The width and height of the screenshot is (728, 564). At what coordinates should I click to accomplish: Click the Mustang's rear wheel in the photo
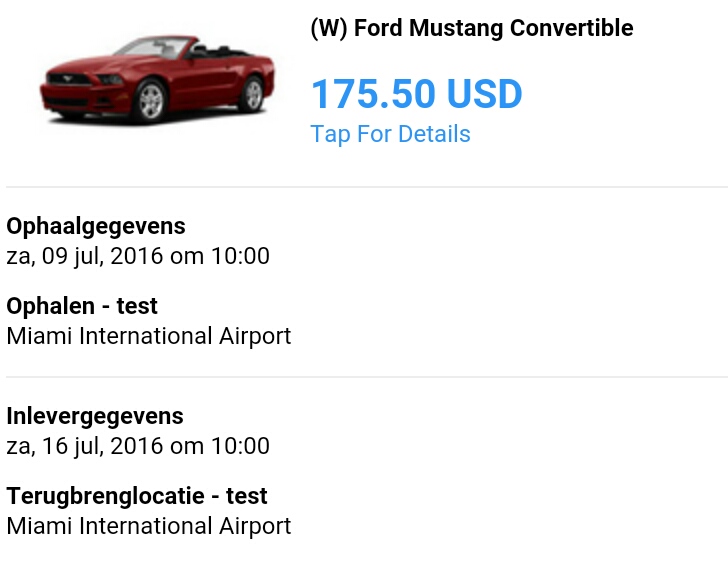tap(251, 94)
